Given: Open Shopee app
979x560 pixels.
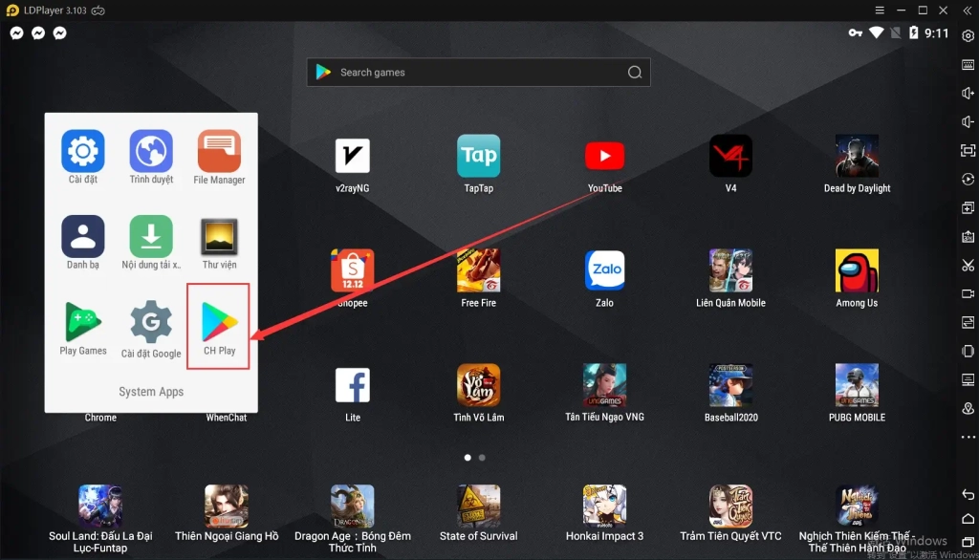Looking at the screenshot, I should [x=352, y=270].
